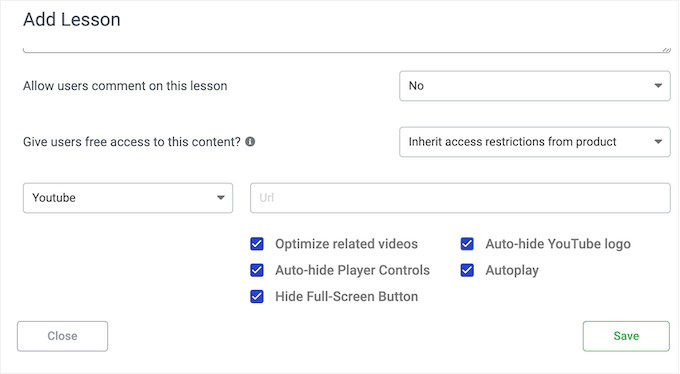
Task: Open the comment permission dropdown showing No
Action: click(535, 86)
